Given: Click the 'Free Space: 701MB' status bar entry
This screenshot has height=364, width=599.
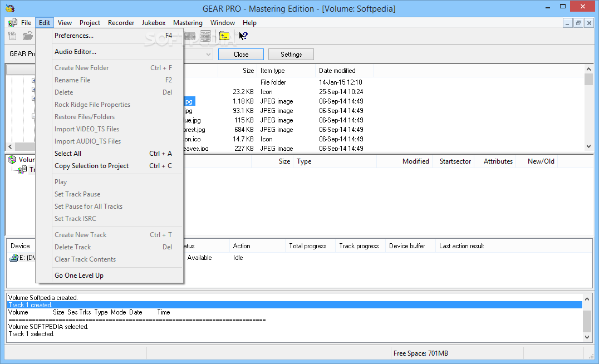Looking at the screenshot, I should (x=421, y=353).
